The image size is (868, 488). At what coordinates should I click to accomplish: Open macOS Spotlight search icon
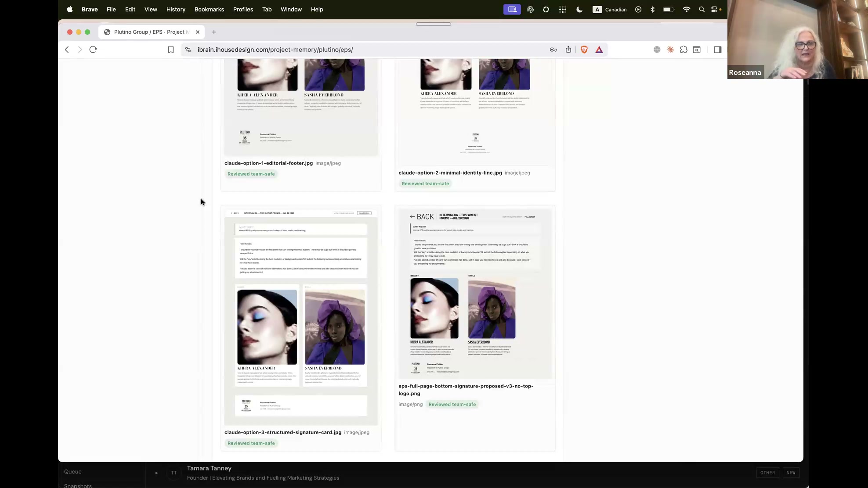[702, 9]
